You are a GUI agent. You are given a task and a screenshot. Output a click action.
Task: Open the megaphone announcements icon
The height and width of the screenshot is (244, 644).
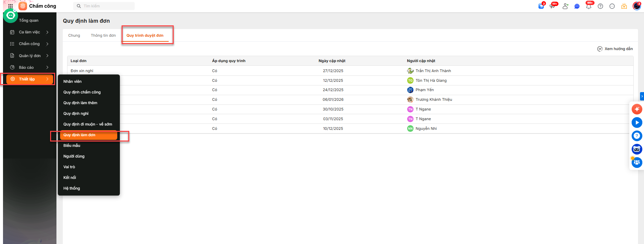click(x=552, y=6)
